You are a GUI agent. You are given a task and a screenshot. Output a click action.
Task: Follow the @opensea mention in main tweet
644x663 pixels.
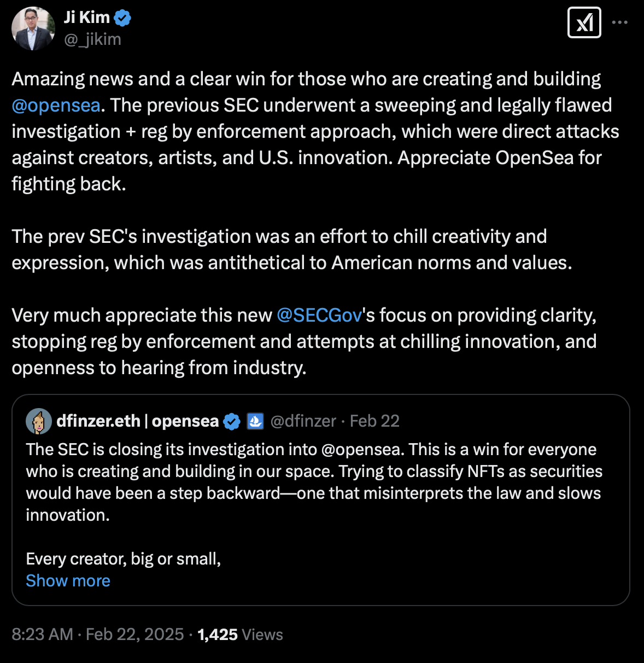point(56,105)
